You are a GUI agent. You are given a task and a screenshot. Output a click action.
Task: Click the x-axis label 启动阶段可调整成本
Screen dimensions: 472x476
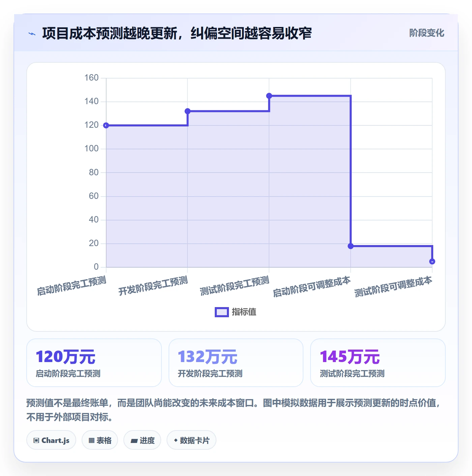312,287
